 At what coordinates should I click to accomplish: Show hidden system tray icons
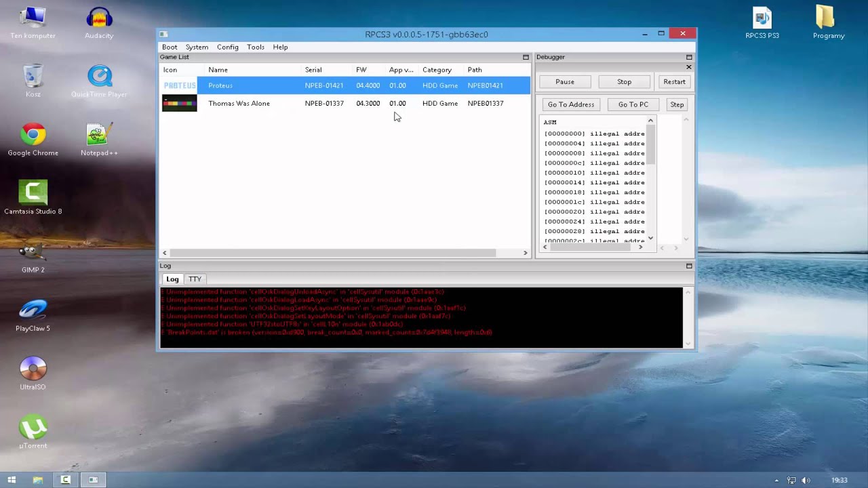(x=777, y=481)
